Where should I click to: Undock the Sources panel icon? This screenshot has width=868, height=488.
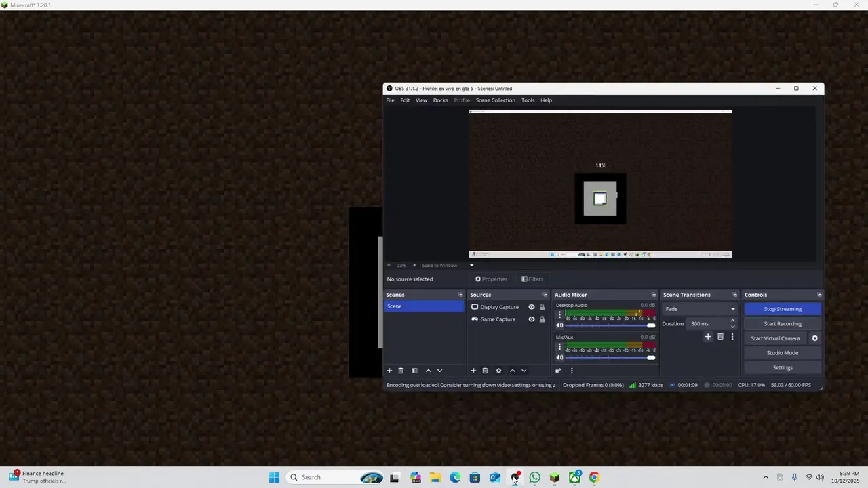[x=545, y=295]
